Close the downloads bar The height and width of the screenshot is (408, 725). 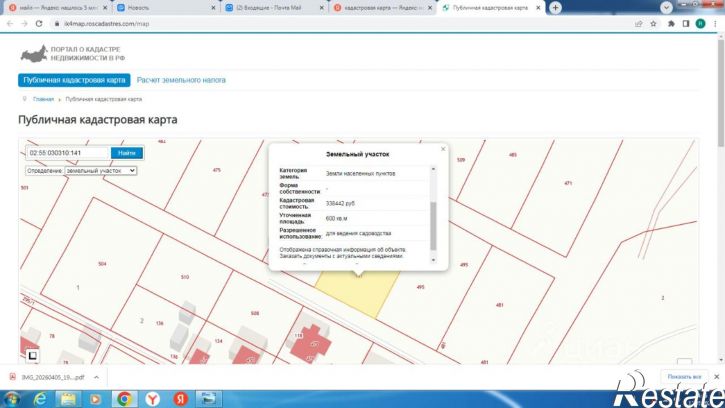[x=717, y=377]
